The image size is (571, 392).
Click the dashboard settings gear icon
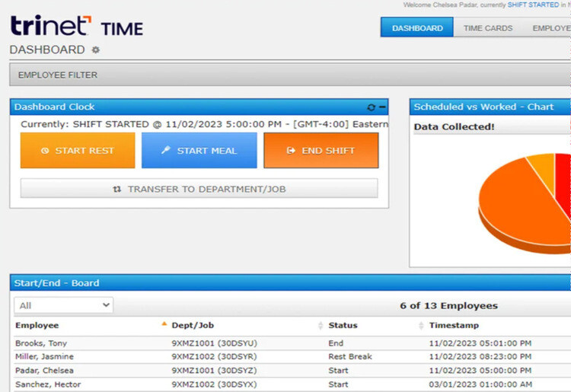96,50
